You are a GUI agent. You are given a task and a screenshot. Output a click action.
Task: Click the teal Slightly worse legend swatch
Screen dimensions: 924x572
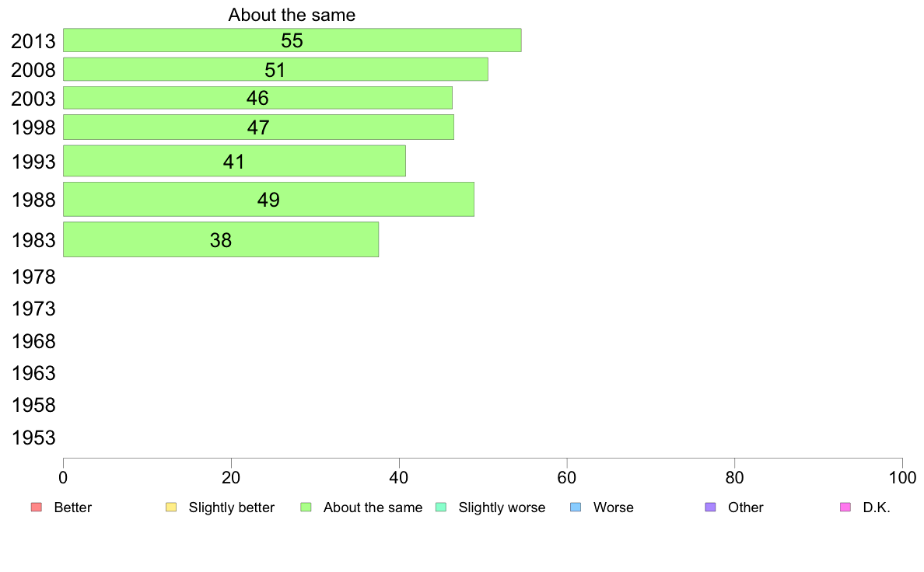[x=441, y=507]
